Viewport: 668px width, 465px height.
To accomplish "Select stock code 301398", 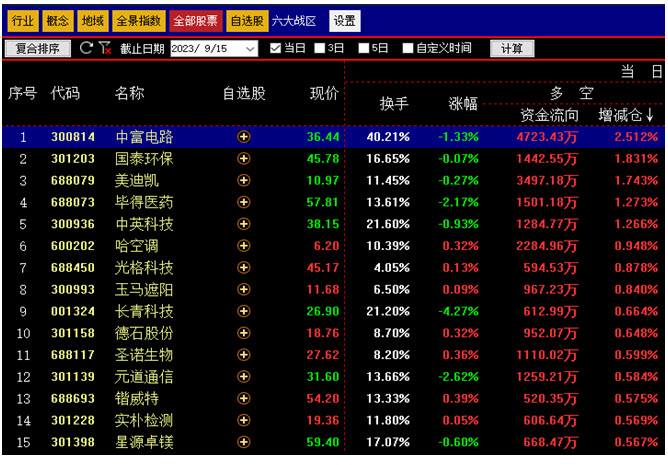I will (x=73, y=442).
